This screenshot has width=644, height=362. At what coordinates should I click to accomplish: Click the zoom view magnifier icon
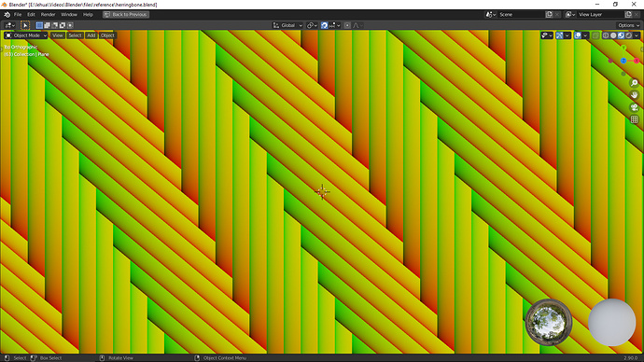[634, 83]
